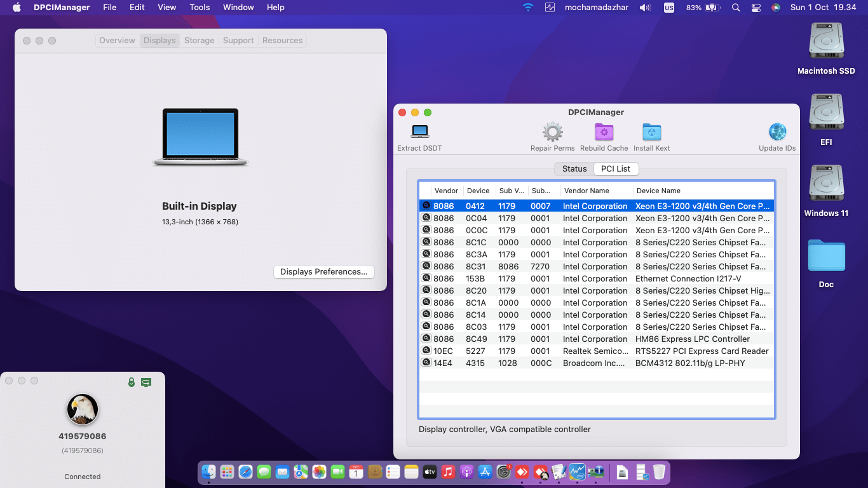Screen dimensions: 868x488
Task: Click the Repair Perms gear icon
Action: (x=552, y=132)
